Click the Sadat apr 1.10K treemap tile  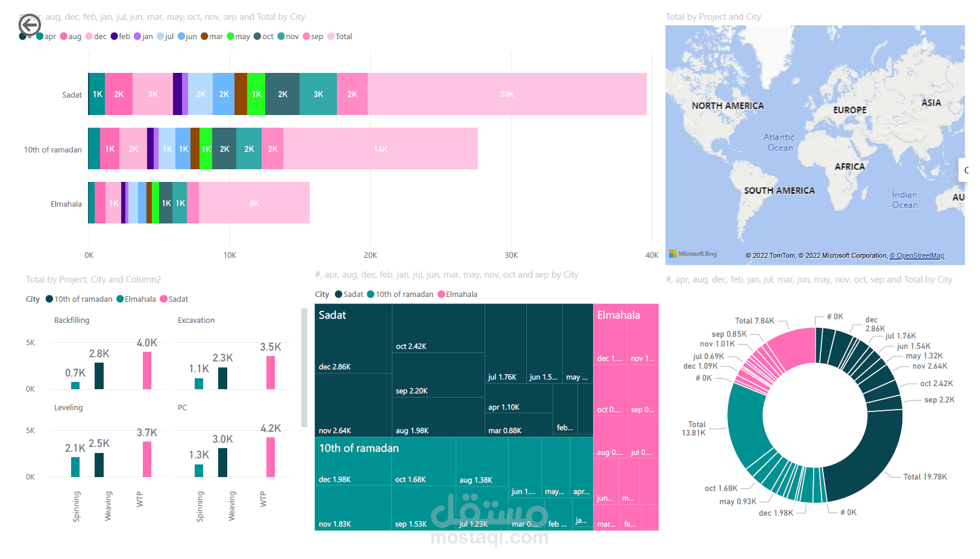518,398
